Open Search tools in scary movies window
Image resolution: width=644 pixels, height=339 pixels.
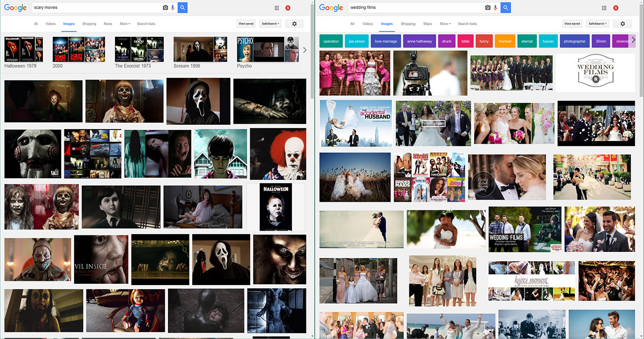point(146,23)
